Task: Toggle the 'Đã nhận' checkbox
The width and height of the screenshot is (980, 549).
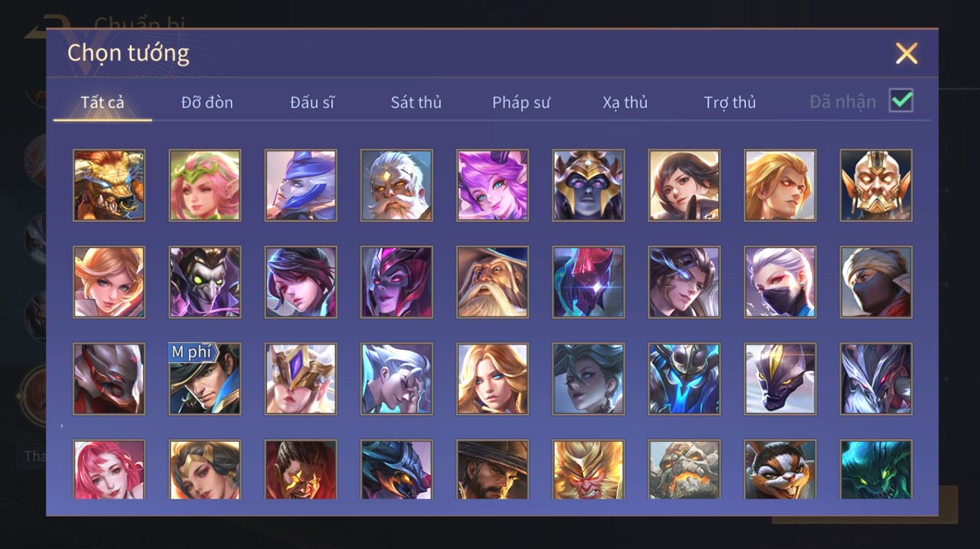Action: coord(901,101)
